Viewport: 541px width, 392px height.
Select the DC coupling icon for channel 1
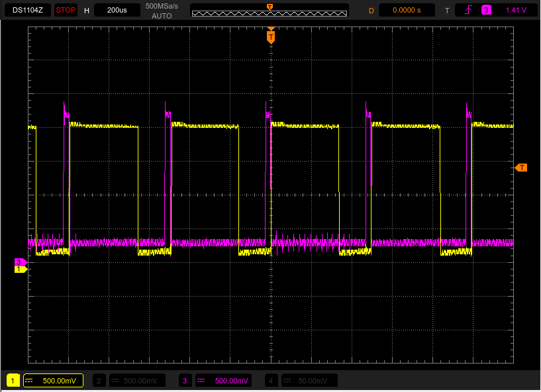28,380
